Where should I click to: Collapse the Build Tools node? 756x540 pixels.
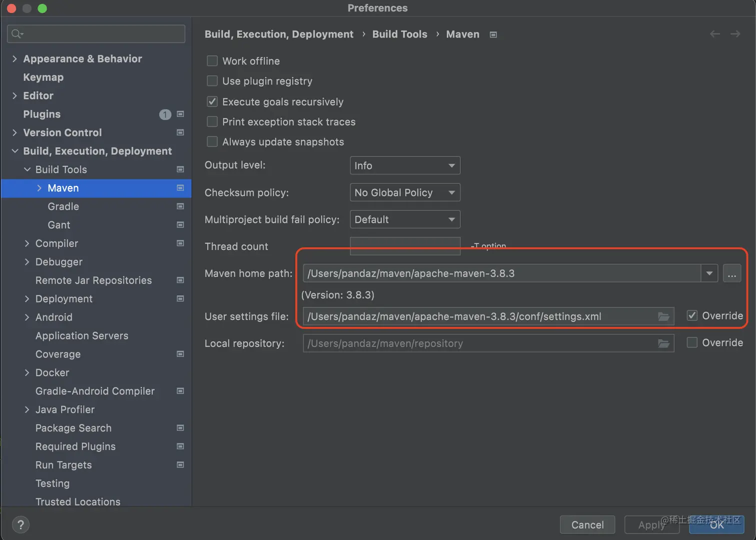tap(27, 169)
